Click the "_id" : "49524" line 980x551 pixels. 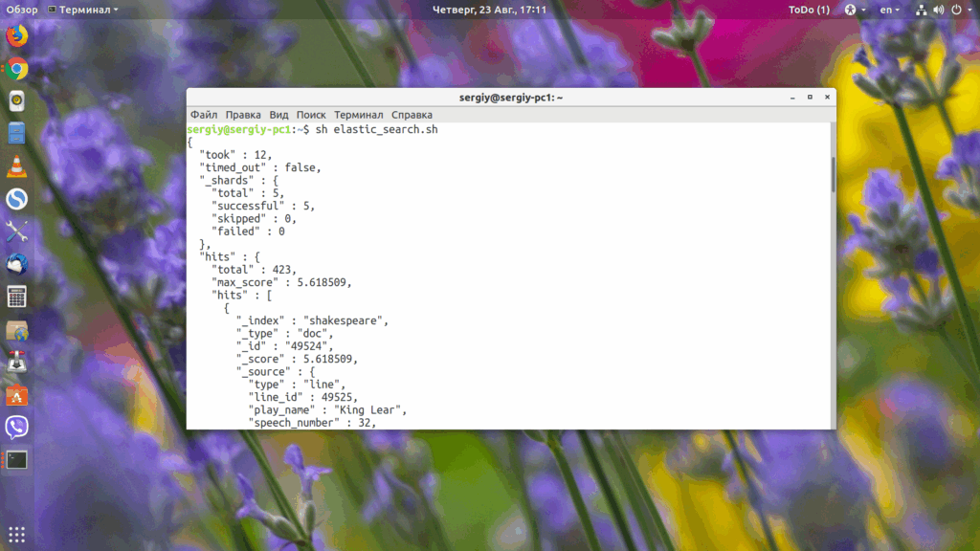click(x=284, y=346)
